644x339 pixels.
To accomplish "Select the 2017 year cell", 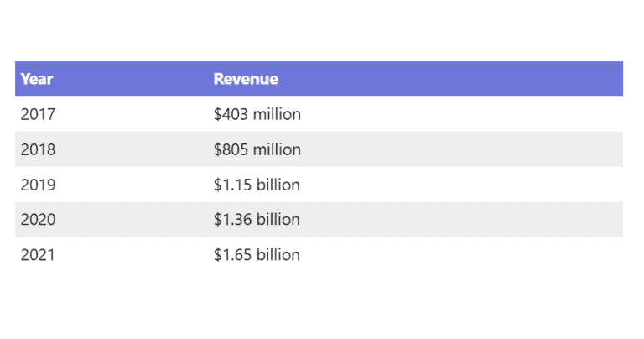I will (38, 114).
